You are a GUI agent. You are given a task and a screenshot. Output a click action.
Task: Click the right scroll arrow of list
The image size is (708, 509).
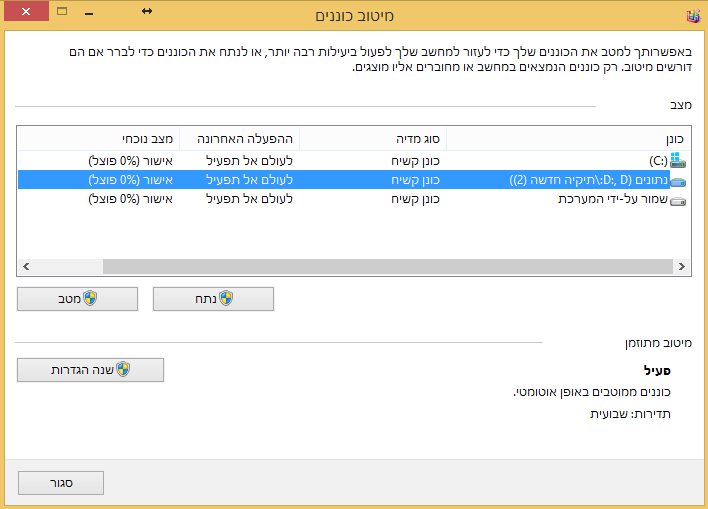tap(682, 266)
